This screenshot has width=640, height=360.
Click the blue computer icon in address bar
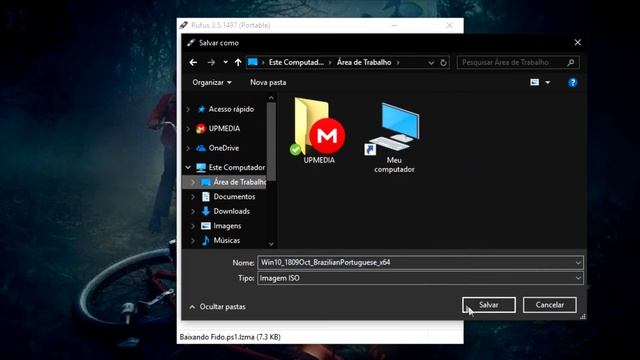(253, 62)
